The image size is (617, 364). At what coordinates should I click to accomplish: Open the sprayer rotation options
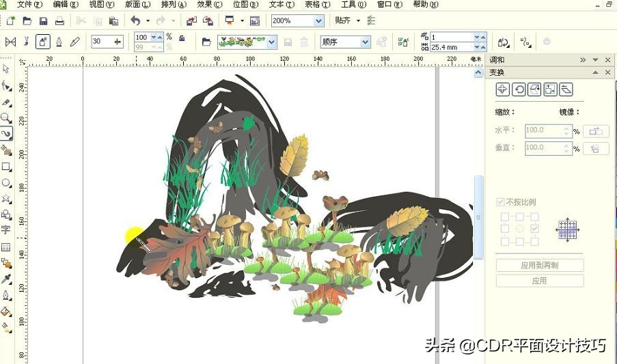(504, 42)
